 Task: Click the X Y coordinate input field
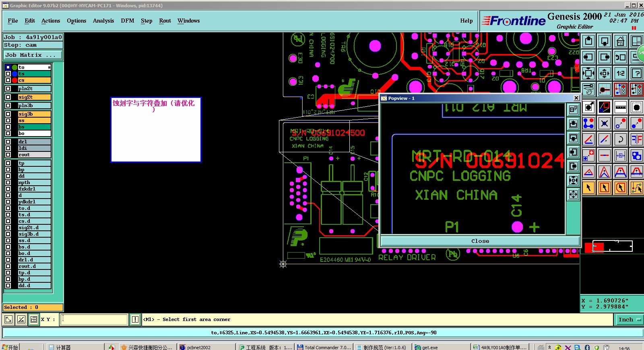[x=94, y=320]
